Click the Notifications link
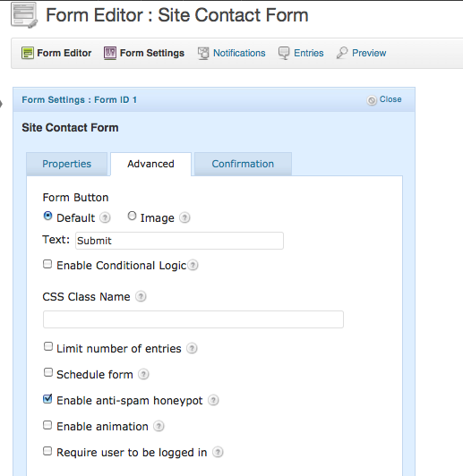463x476 pixels. 239,53
